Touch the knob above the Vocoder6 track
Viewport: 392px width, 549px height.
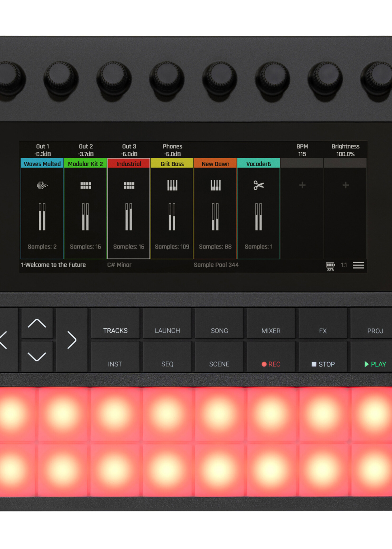coord(272,79)
